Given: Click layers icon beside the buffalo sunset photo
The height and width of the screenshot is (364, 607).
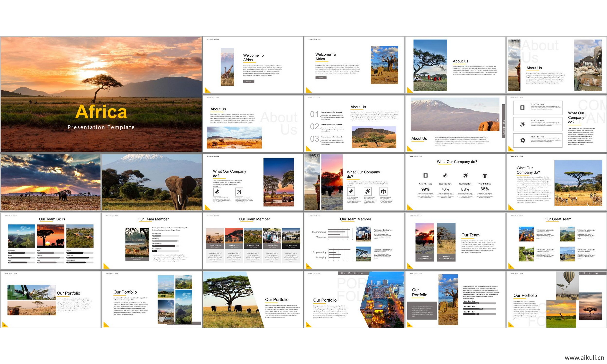Looking at the screenshot, I should [x=383, y=191].
